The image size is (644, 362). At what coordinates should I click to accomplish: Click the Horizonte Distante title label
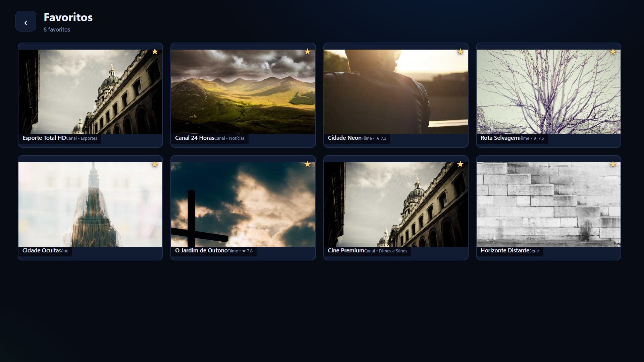[x=505, y=250]
